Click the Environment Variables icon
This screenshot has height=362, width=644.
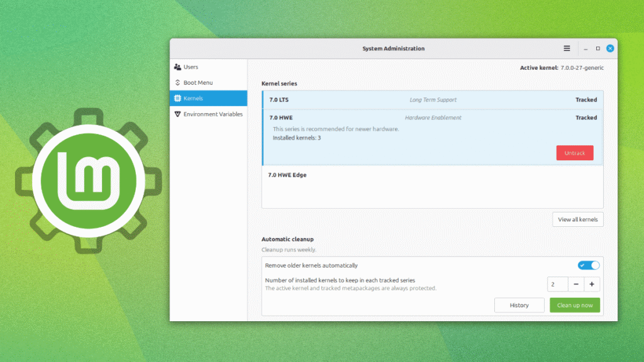pos(177,114)
